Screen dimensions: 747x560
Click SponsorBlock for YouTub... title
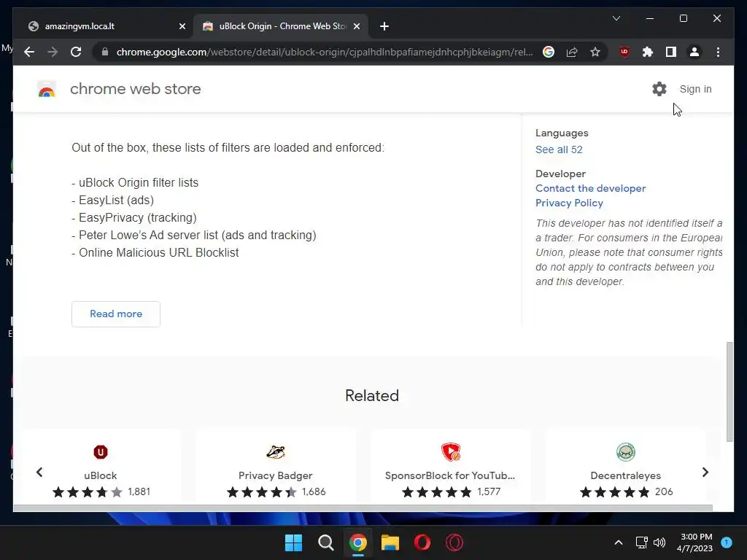449,475
